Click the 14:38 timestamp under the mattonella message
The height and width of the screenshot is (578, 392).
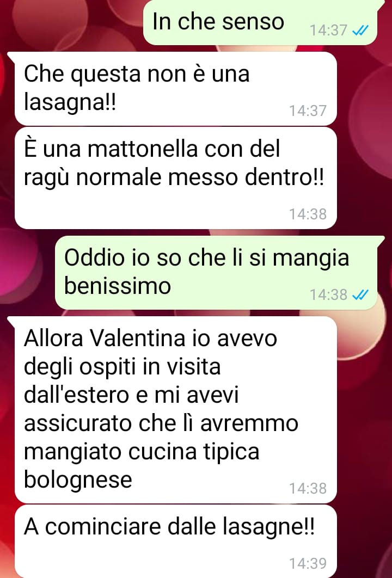(308, 214)
